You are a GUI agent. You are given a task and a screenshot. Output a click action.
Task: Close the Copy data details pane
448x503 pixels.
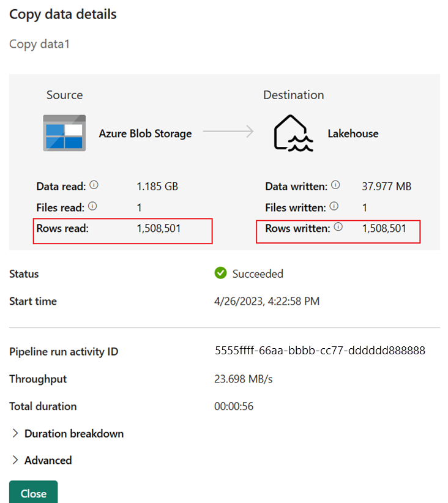point(34,493)
